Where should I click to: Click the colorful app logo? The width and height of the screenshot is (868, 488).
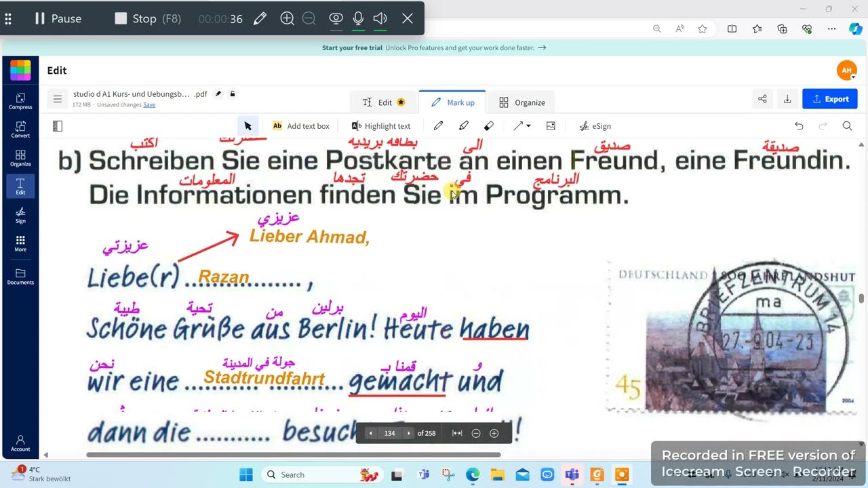20,70
